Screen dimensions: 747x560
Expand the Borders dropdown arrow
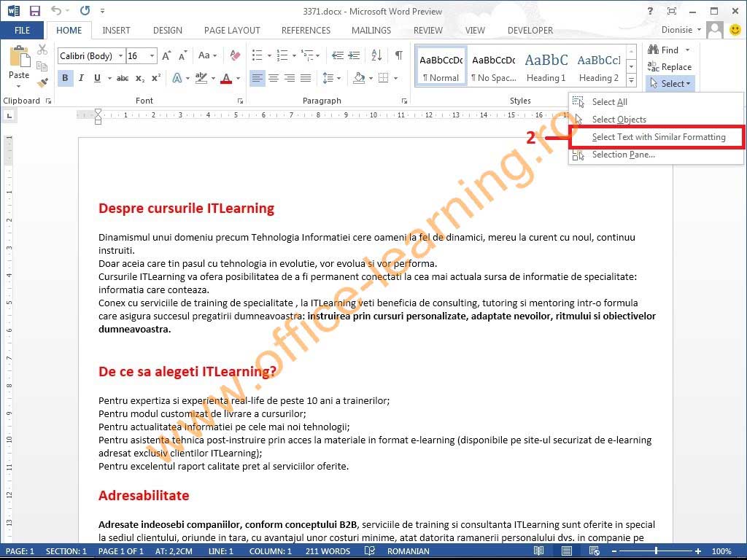[x=396, y=78]
